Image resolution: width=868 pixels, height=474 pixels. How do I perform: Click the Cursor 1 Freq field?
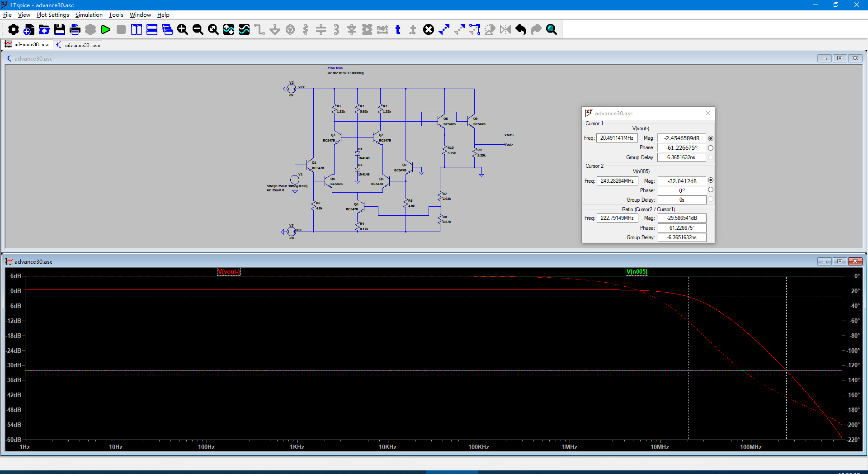tap(617, 138)
